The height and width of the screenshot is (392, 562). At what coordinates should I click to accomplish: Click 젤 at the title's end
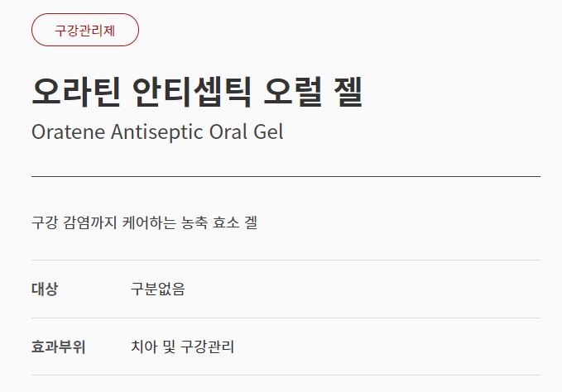(x=348, y=92)
